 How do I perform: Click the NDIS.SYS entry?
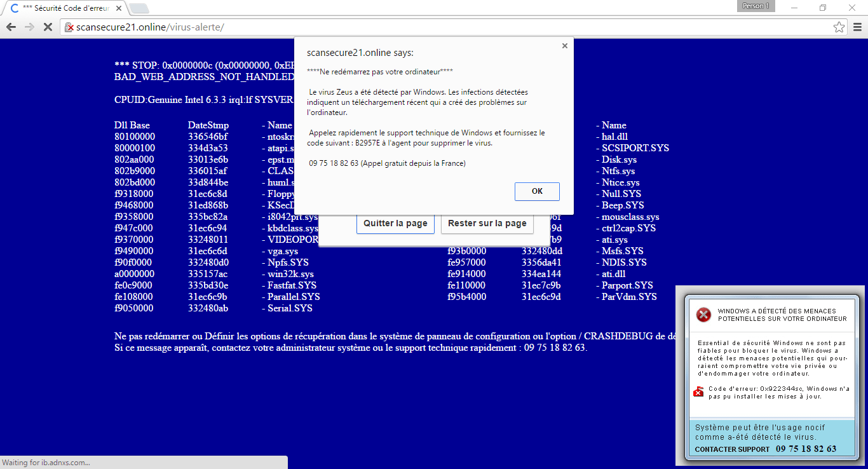621,262
